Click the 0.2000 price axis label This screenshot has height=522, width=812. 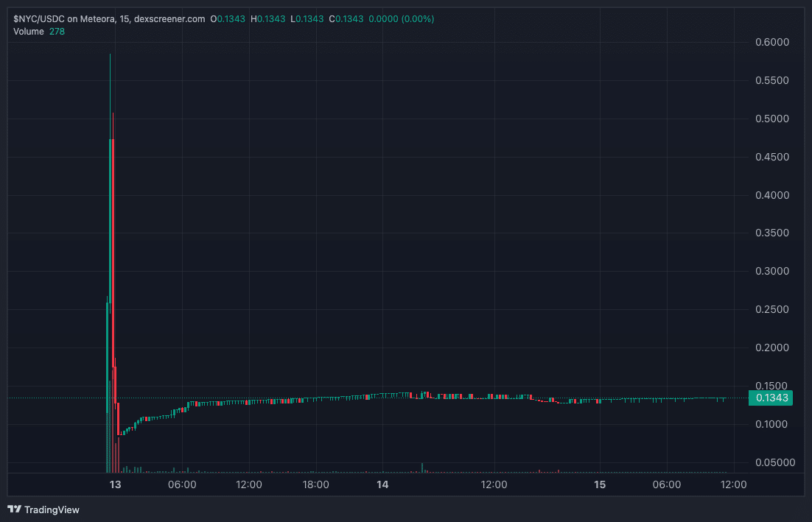pos(772,348)
